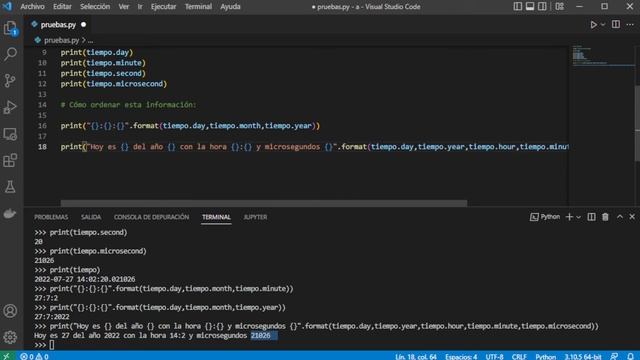The width and height of the screenshot is (640, 360).
Task: Click Lín. 18, col. 64 status
Action: [x=416, y=356]
